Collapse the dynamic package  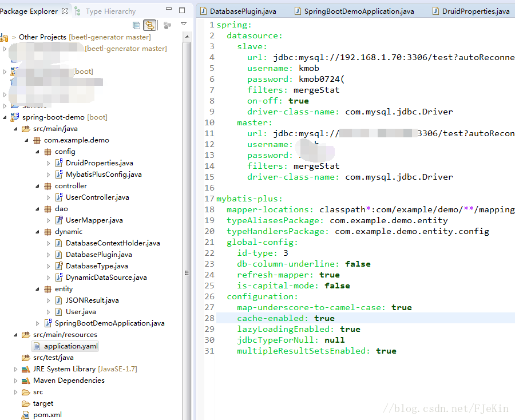(x=37, y=232)
